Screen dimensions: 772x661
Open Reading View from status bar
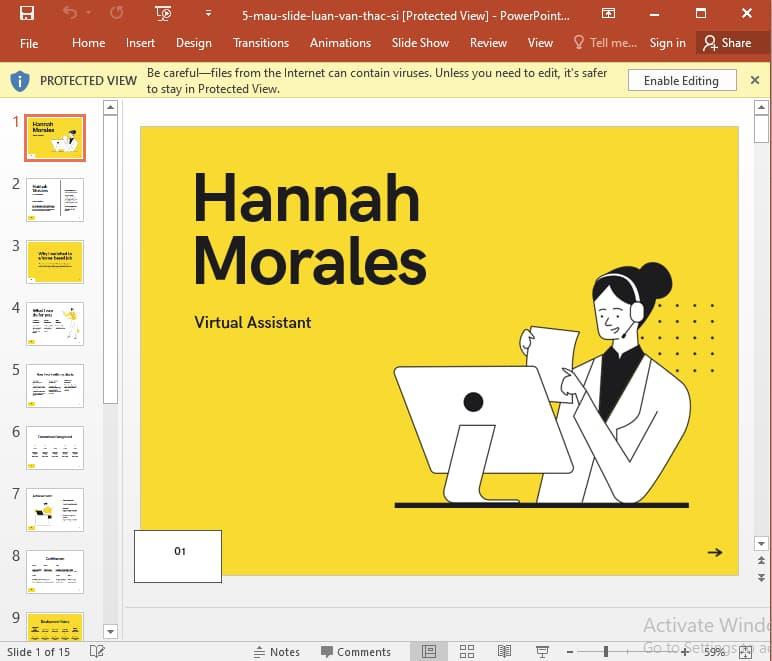click(x=505, y=651)
